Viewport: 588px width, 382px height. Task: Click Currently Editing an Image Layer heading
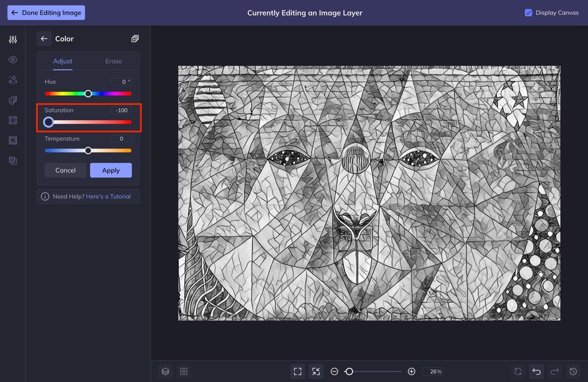click(305, 12)
